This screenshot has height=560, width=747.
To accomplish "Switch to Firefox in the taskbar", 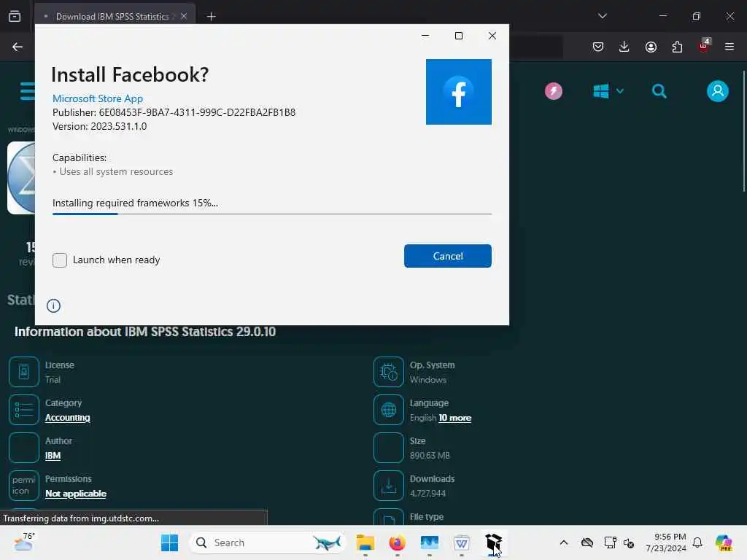I will click(x=398, y=542).
